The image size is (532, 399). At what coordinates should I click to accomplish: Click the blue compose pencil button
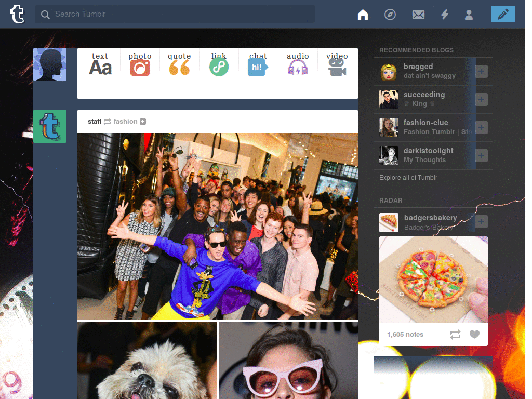[x=503, y=14]
